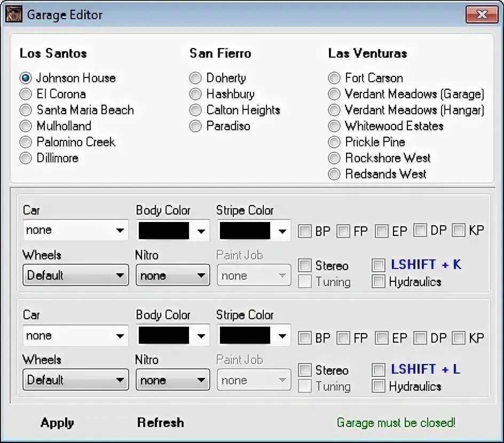The image size is (504, 443).
Task: Open the first slot Car dropdown
Action: point(75,230)
